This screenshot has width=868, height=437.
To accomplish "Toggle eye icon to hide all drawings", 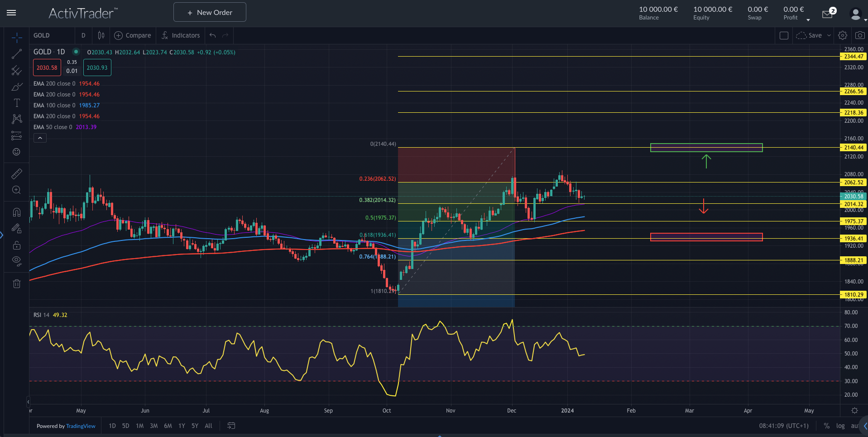I will click(17, 261).
